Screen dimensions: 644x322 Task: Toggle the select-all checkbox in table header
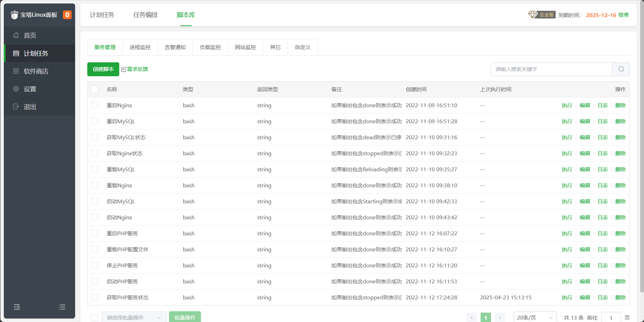coord(95,89)
